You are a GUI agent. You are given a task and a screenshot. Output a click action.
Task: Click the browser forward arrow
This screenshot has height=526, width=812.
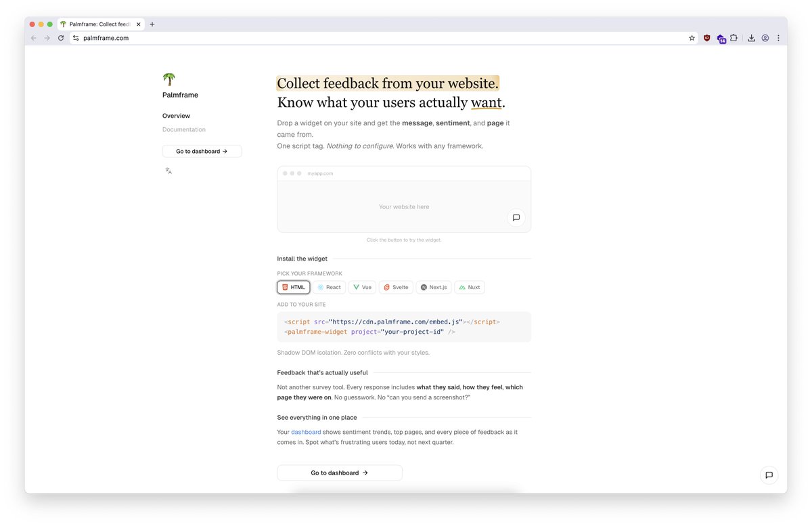point(47,38)
